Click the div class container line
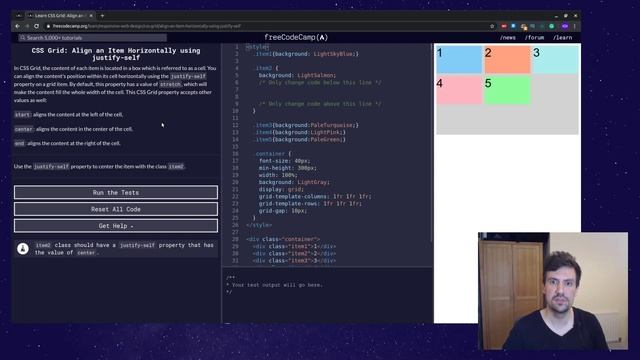The width and height of the screenshot is (640, 360). [x=283, y=239]
